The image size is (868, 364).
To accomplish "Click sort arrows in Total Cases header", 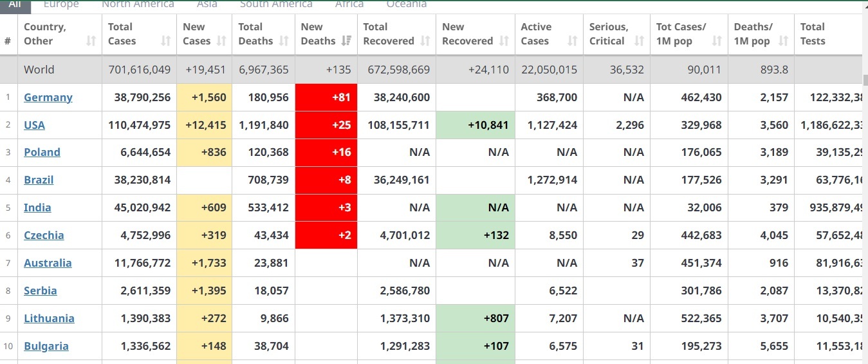I will [x=166, y=41].
